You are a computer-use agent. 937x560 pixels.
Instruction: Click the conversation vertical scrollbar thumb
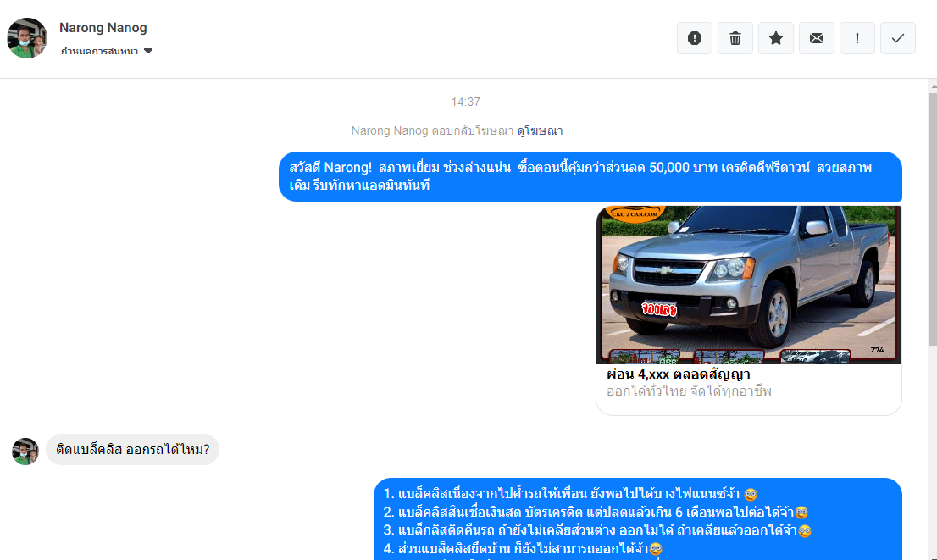click(x=933, y=219)
